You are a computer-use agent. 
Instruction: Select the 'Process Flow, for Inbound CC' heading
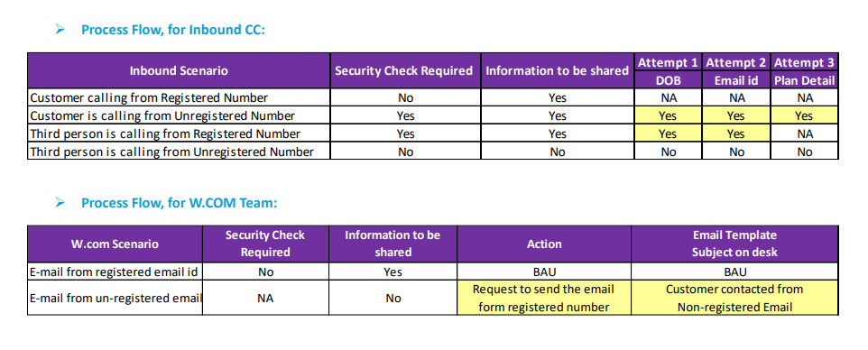pos(173,30)
